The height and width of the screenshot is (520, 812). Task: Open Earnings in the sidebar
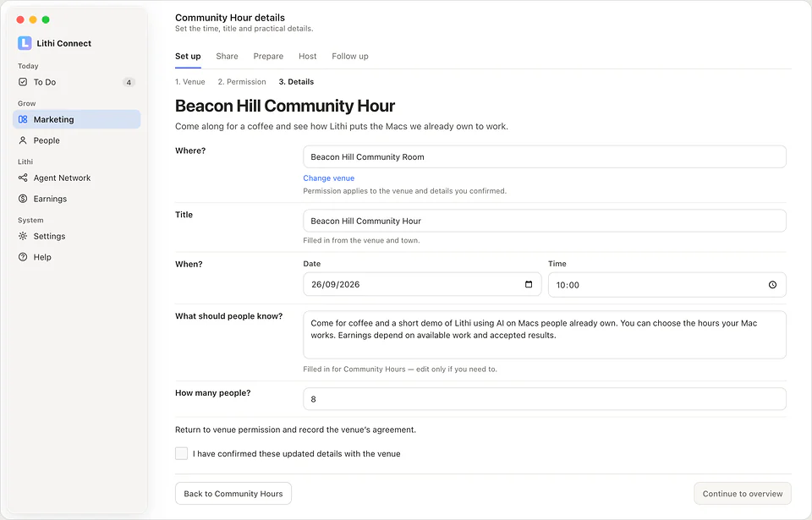[x=77, y=199]
